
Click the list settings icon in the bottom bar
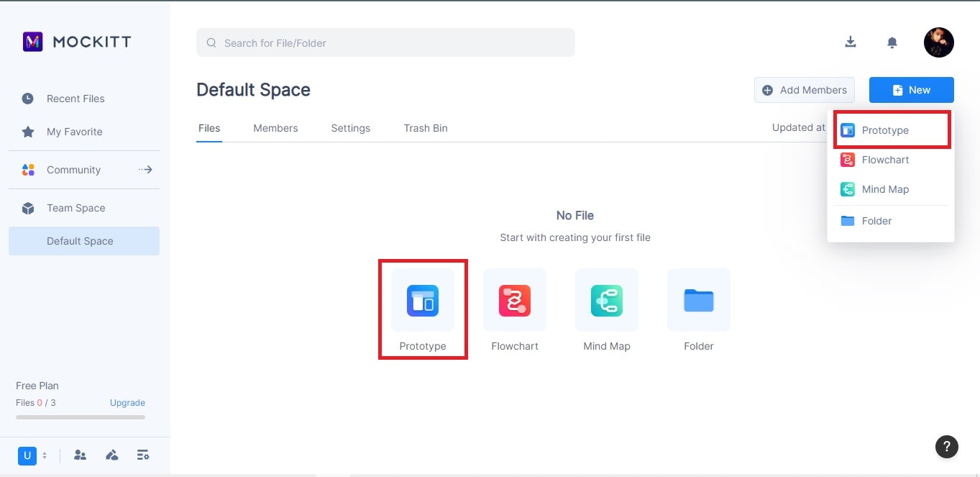pyautogui.click(x=143, y=455)
